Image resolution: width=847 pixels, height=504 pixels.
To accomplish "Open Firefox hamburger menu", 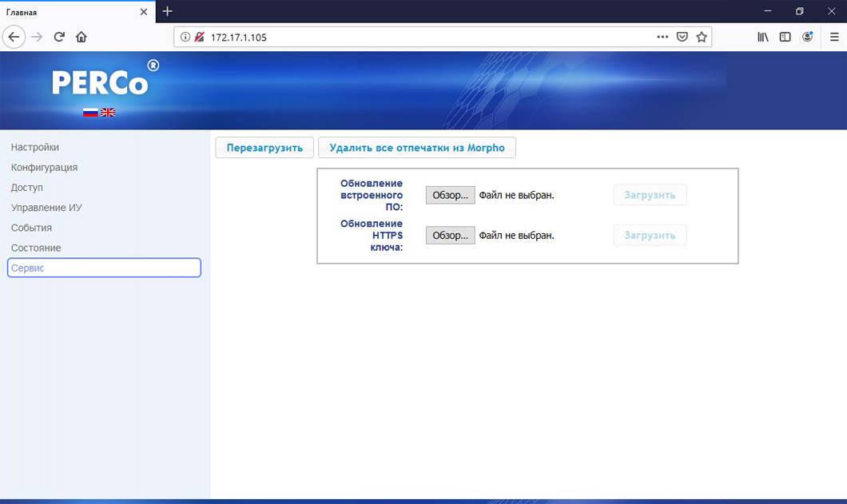I will [x=834, y=37].
